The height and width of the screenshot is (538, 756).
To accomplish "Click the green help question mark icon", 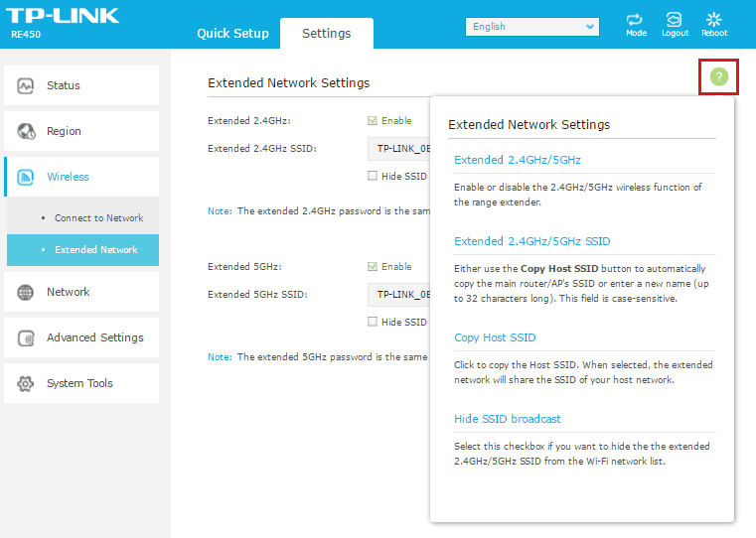I will pyautogui.click(x=718, y=76).
